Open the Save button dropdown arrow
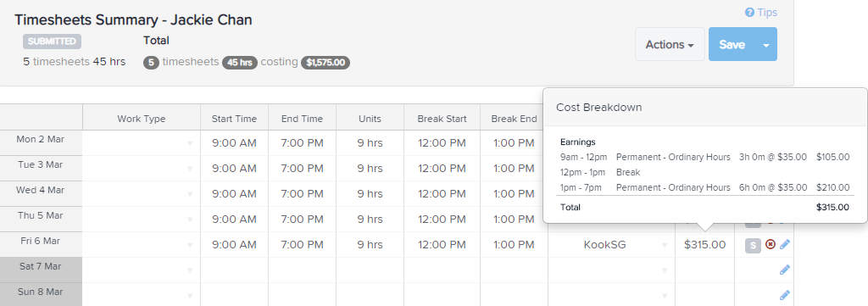This screenshot has width=868, height=306. (766, 44)
